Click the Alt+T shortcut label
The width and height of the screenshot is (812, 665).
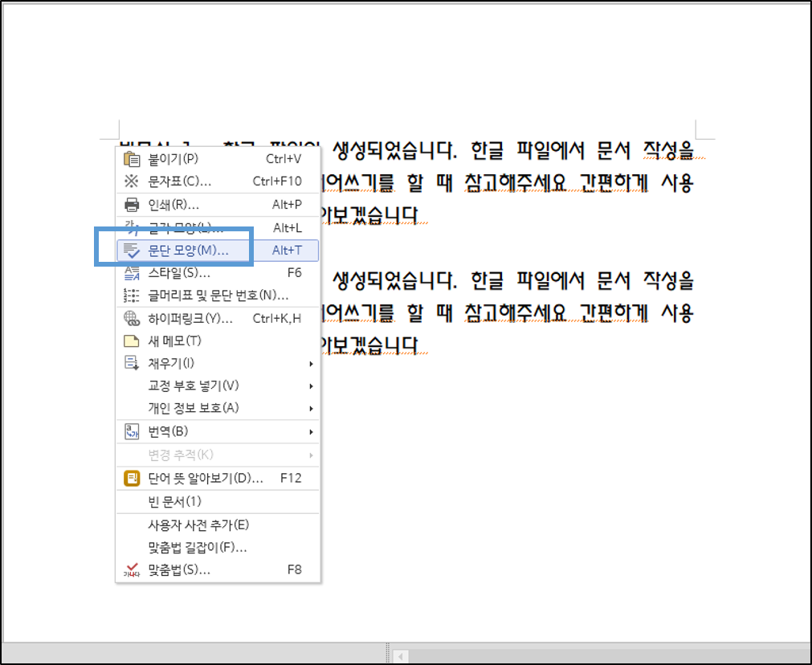click(x=287, y=250)
